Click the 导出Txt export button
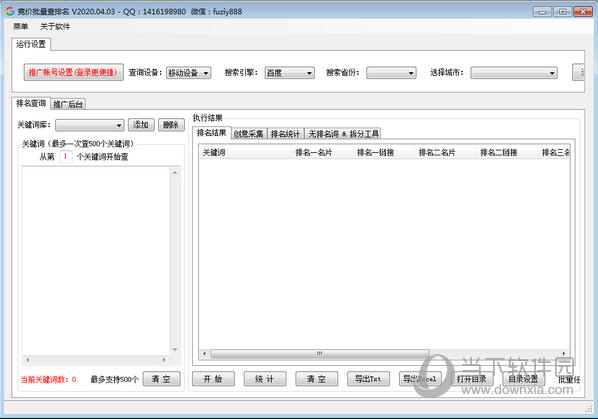Image resolution: width=598 pixels, height=419 pixels. (x=368, y=379)
